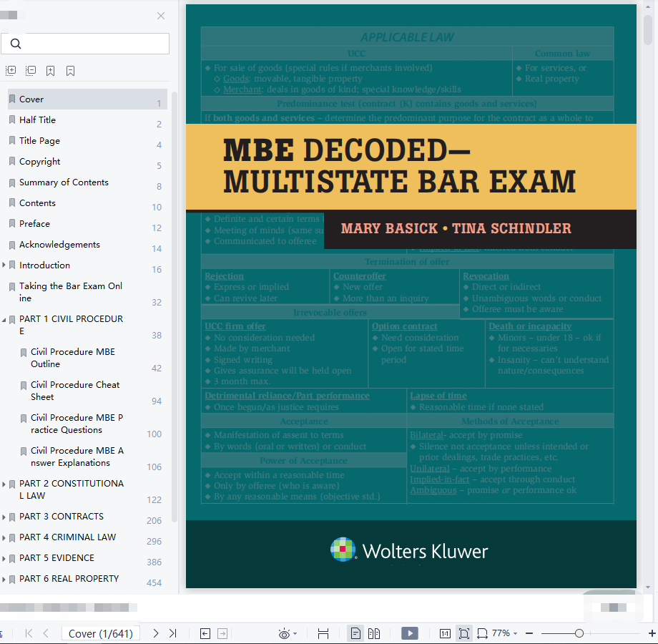The height and width of the screenshot is (644, 658).
Task: Expand PART 3 CONTRACTS section
Action: 4,517
